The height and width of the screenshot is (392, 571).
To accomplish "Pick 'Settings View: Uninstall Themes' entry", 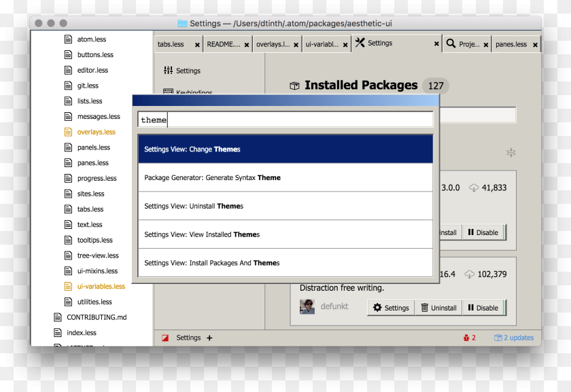I will [285, 206].
